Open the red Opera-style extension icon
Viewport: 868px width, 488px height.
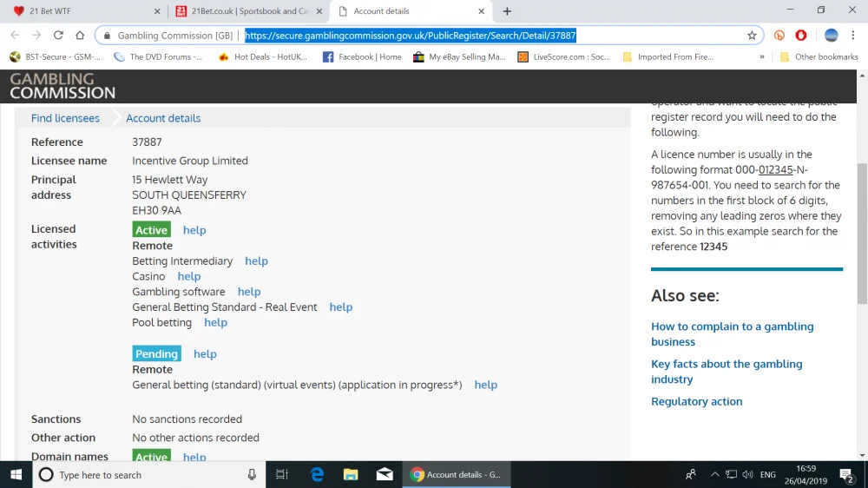801,36
